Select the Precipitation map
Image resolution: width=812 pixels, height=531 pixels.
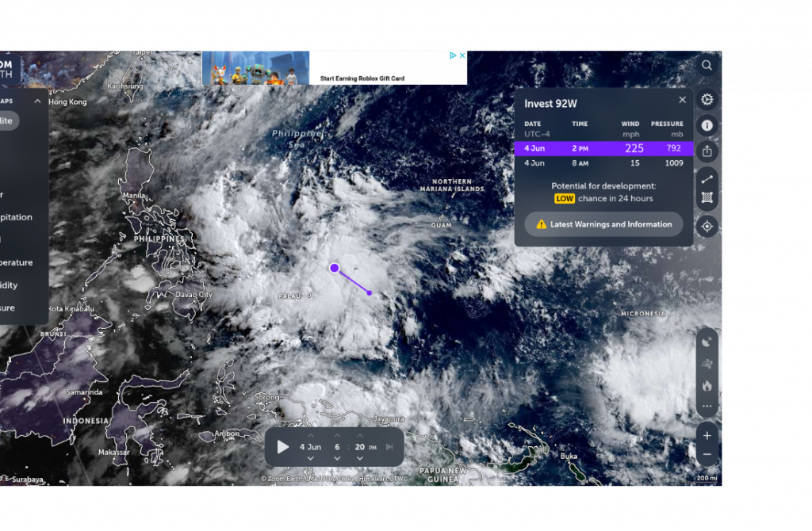[x=16, y=217]
